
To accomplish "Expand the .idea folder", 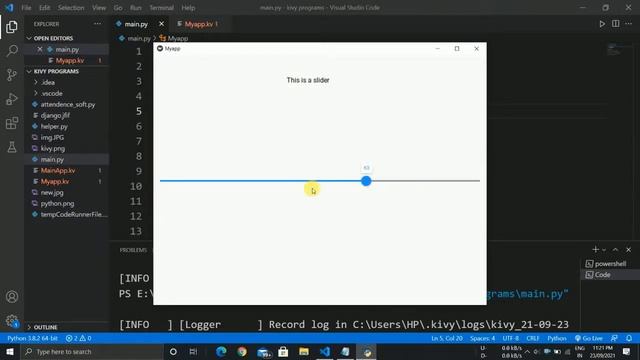I will 48,82.
